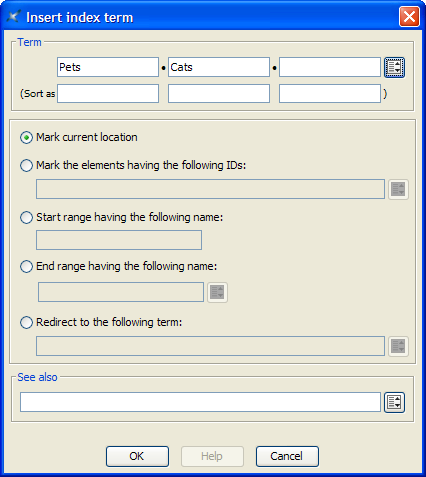Click the End range name picker icon
This screenshot has height=477, width=426.
pyautogui.click(x=217, y=292)
